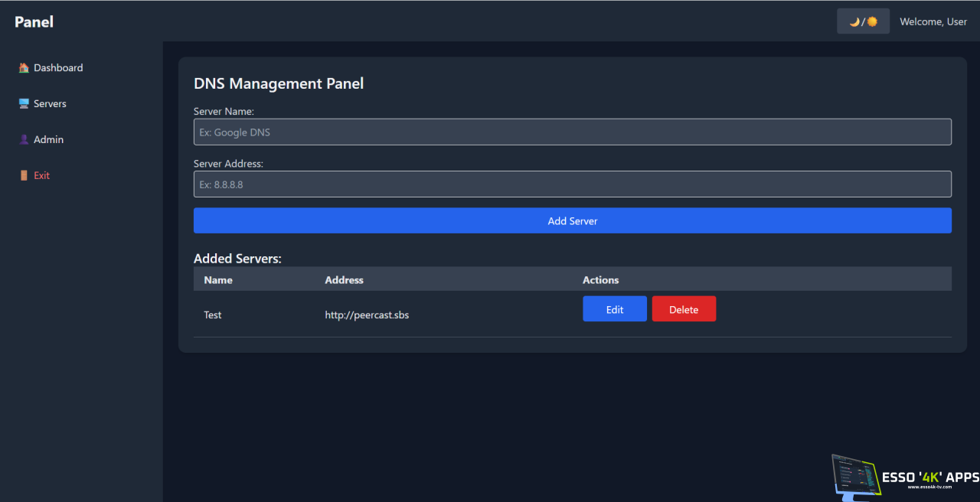Click the Dashboard house icon
980x502 pixels.
(24, 68)
